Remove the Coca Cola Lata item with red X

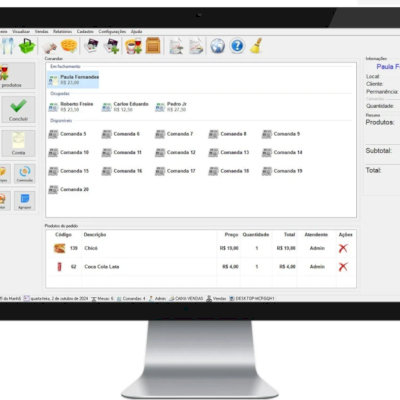343,267
